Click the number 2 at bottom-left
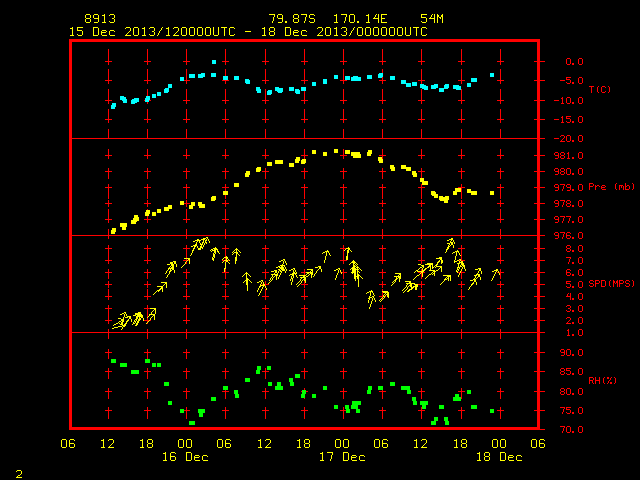Screen dimensions: 640x480 [19, 474]
